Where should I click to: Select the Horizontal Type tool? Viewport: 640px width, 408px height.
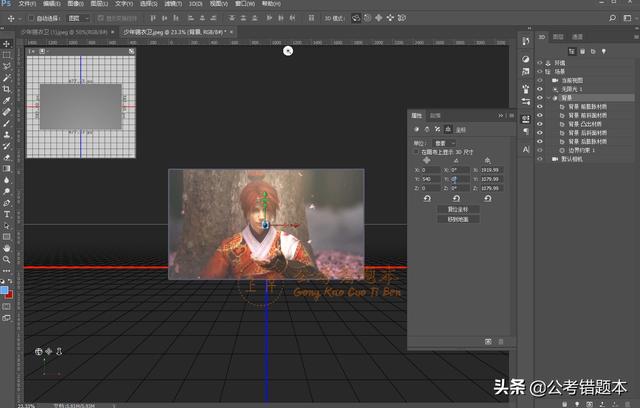coord(7,214)
